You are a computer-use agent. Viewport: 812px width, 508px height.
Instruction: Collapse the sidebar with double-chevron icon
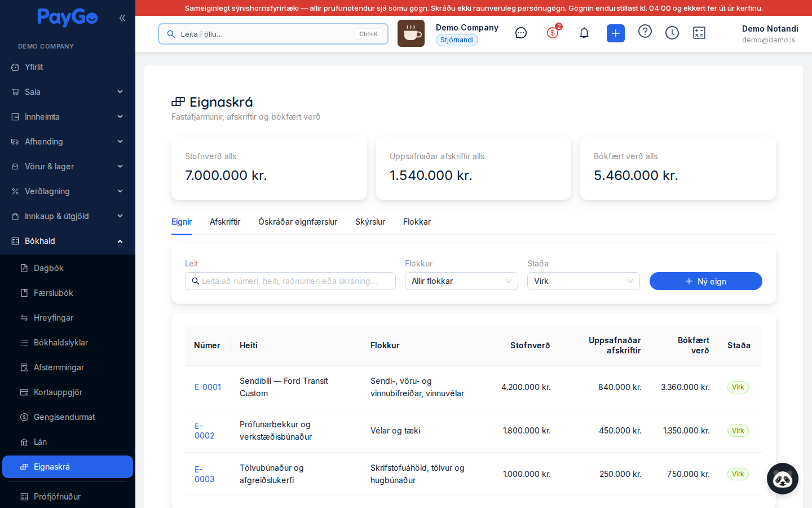(122, 18)
